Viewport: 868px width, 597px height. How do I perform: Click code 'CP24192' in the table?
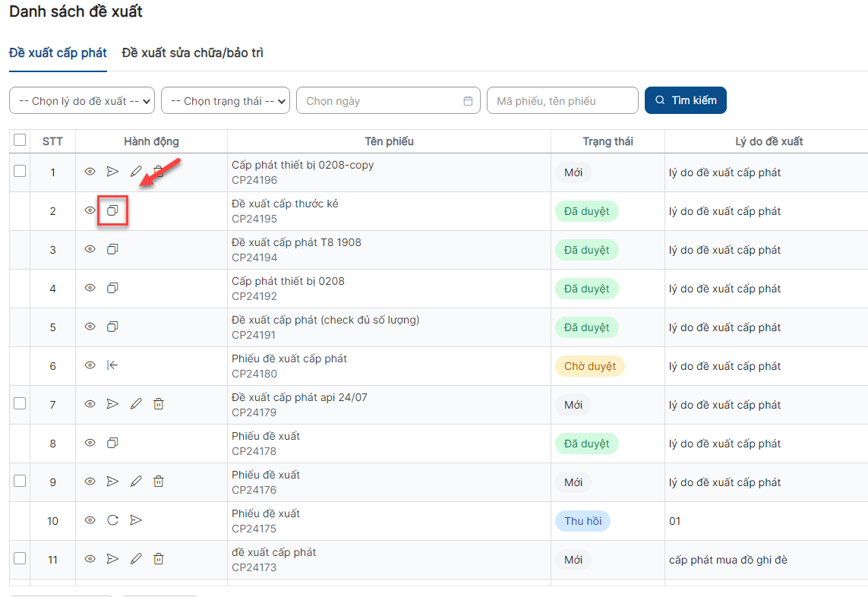254,296
